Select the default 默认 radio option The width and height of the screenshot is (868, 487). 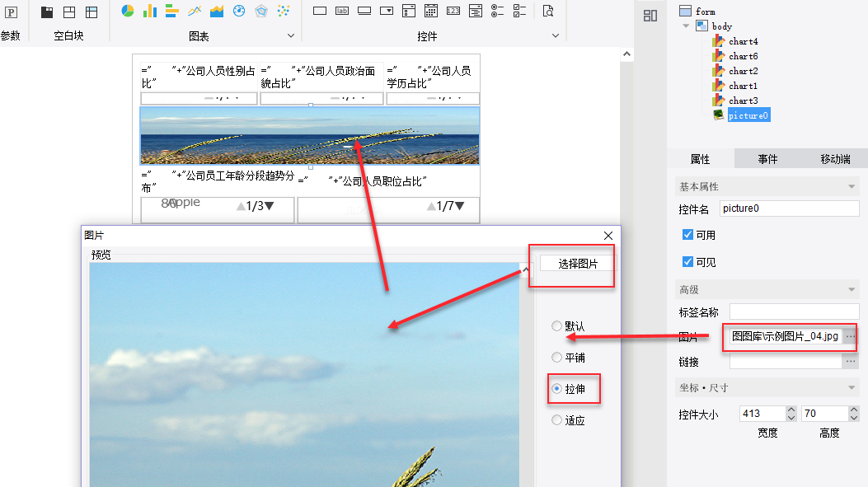[557, 326]
